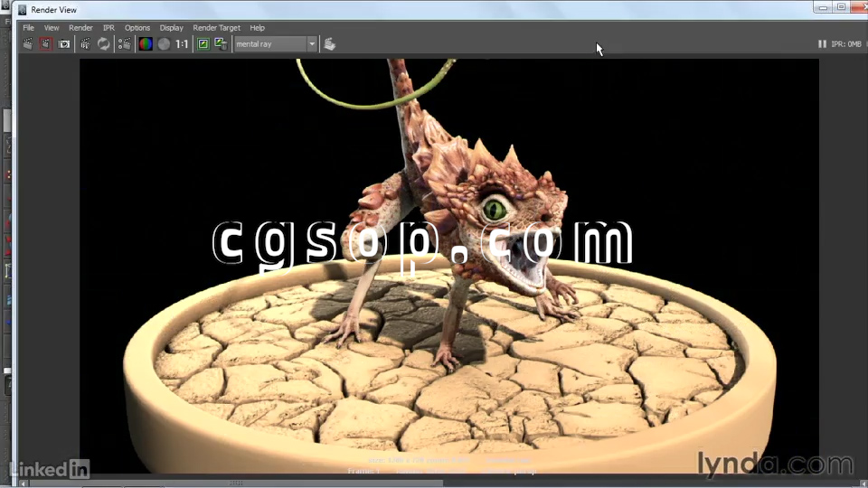Image resolution: width=868 pixels, height=488 pixels.
Task: Toggle the alpha channel display icon
Action: [x=164, y=43]
